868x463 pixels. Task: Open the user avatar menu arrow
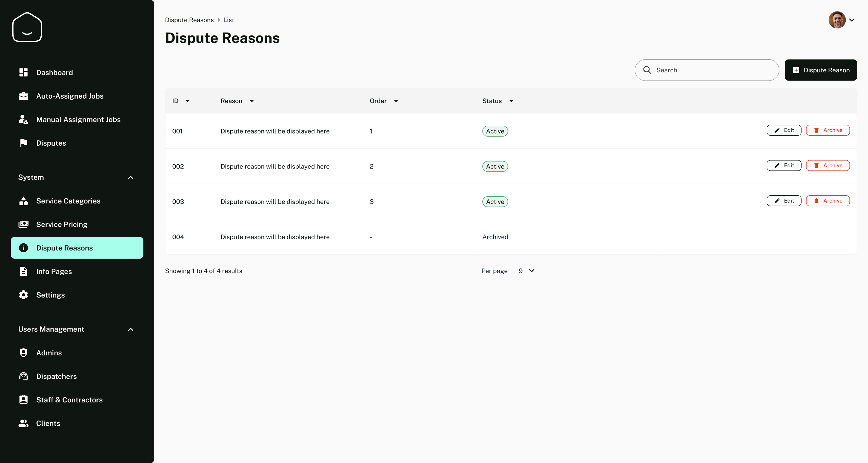pyautogui.click(x=851, y=20)
